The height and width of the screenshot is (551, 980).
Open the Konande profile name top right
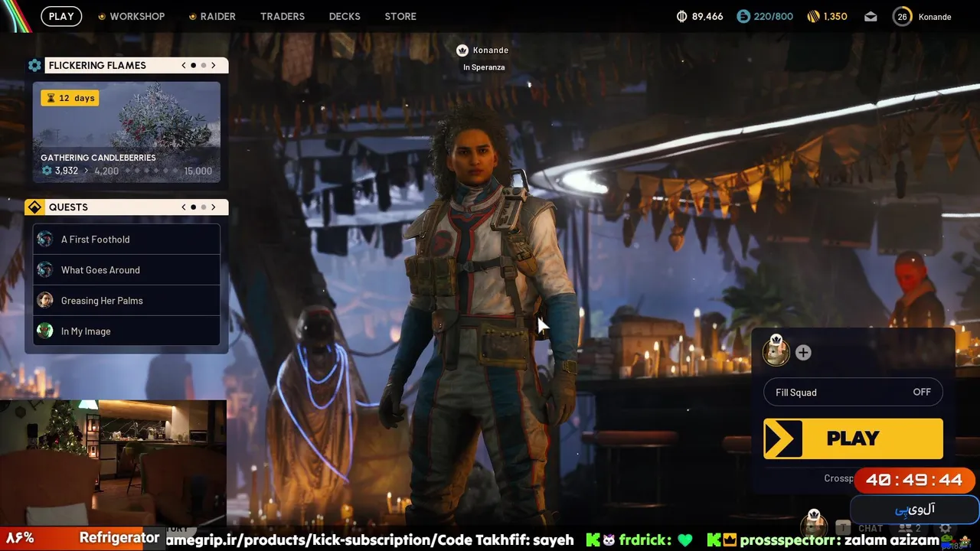click(935, 17)
